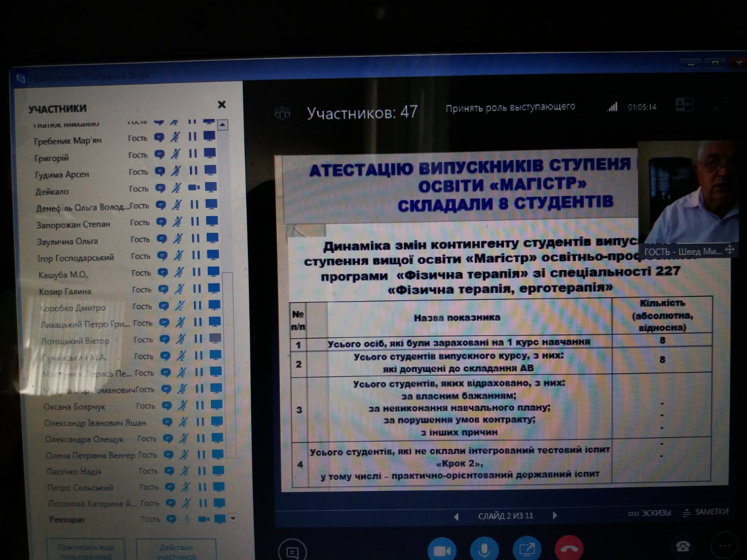Click Пригласить еще пользователей button
The image size is (747, 560).
click(x=86, y=551)
